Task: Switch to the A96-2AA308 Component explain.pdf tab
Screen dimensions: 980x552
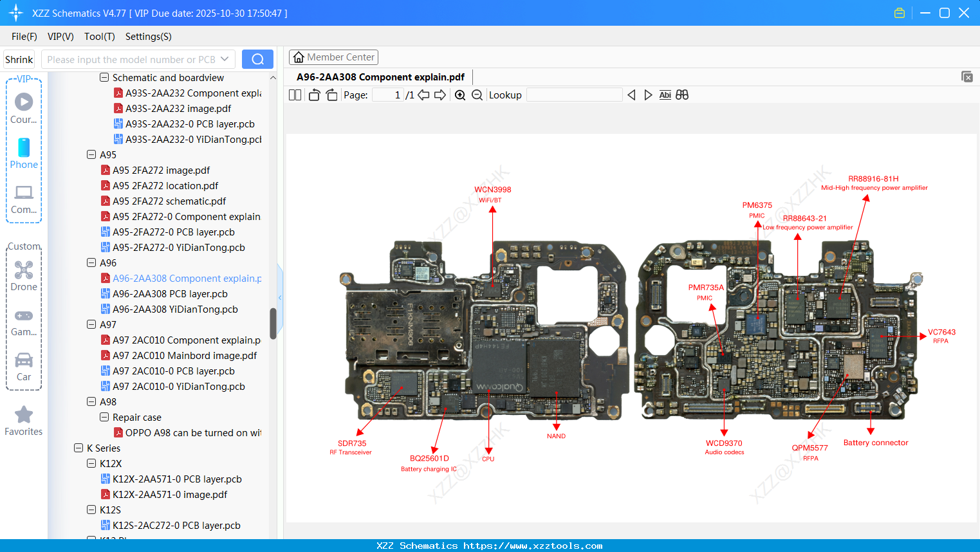Action: click(x=380, y=77)
